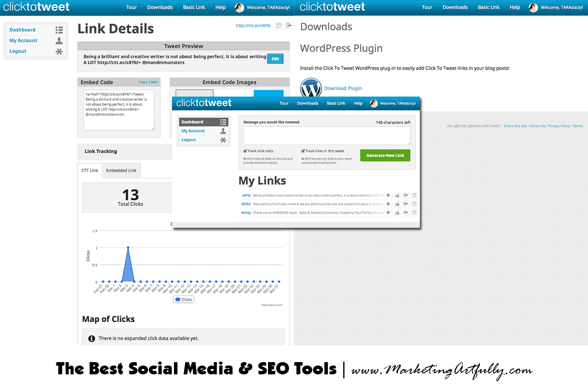588x392 pixels.
Task: Select the red-bordered embed code image thumbnail
Action: coord(195,94)
